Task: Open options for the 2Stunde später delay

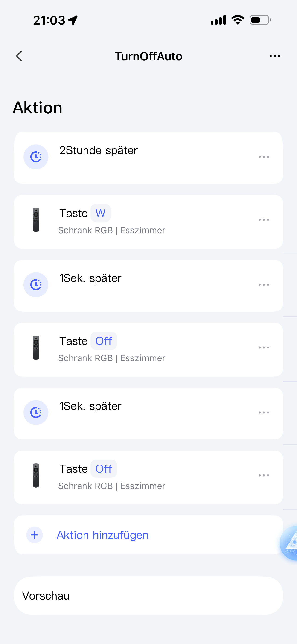Action: pos(264,157)
